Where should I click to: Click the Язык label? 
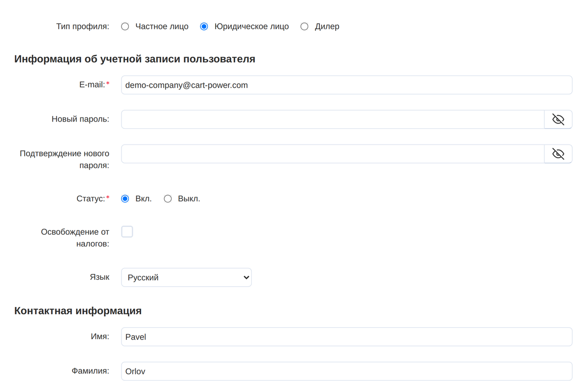click(x=99, y=277)
